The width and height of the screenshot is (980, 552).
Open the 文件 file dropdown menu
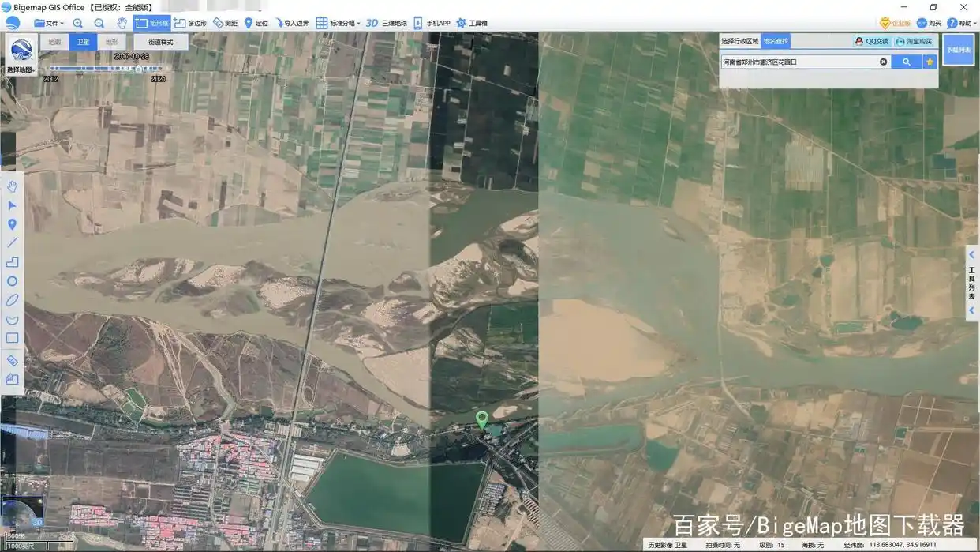coord(49,23)
